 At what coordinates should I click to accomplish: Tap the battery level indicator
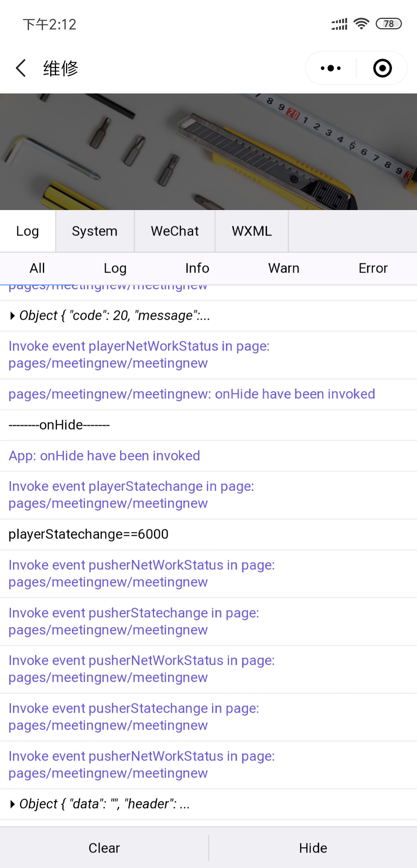tap(388, 24)
